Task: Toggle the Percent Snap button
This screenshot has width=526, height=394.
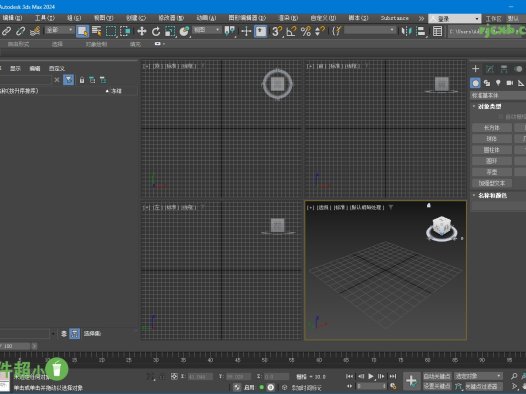Action: (x=306, y=32)
